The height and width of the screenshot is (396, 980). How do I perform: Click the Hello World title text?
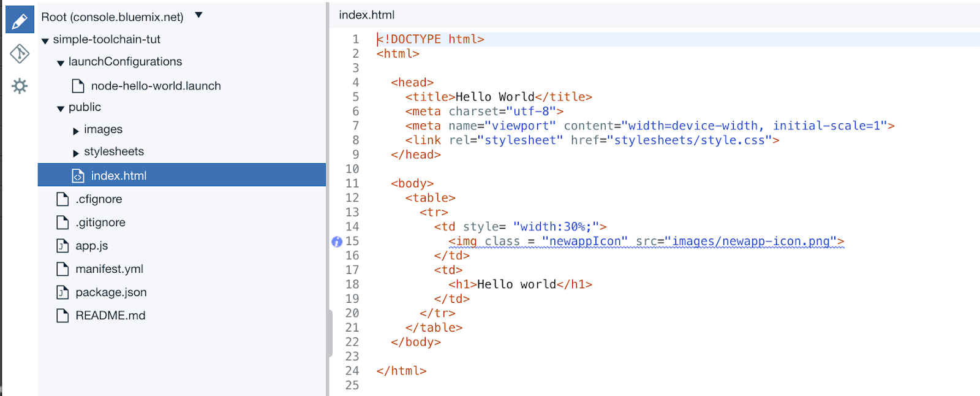tap(495, 97)
